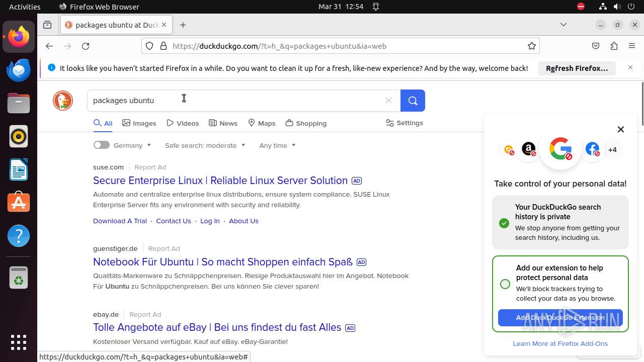Open clock and calendar menu
Screen dimensions: 644x362
coord(341,7)
